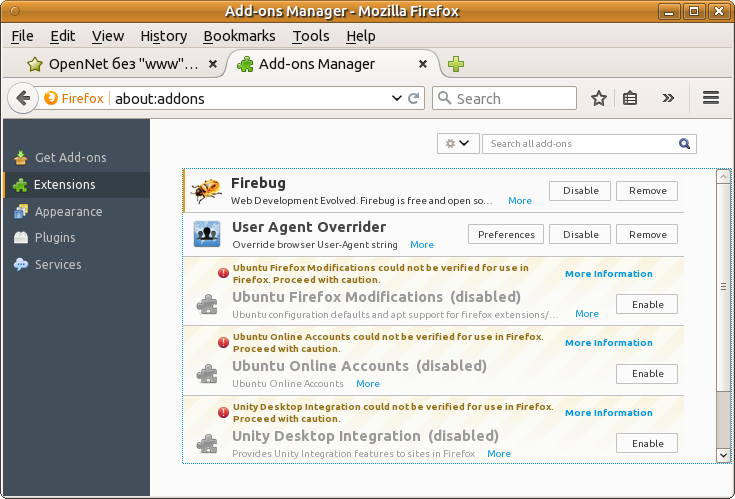735x499 pixels.
Task: Remove the User Agent Overrider extension
Action: (647, 235)
